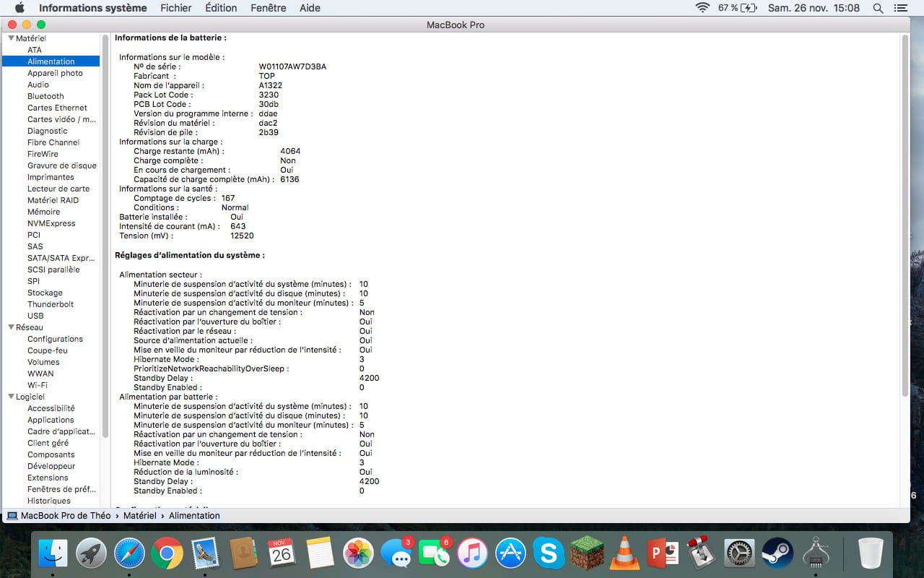This screenshot has width=924, height=578.
Task: Select Mémoire in the sidebar
Action: point(44,212)
